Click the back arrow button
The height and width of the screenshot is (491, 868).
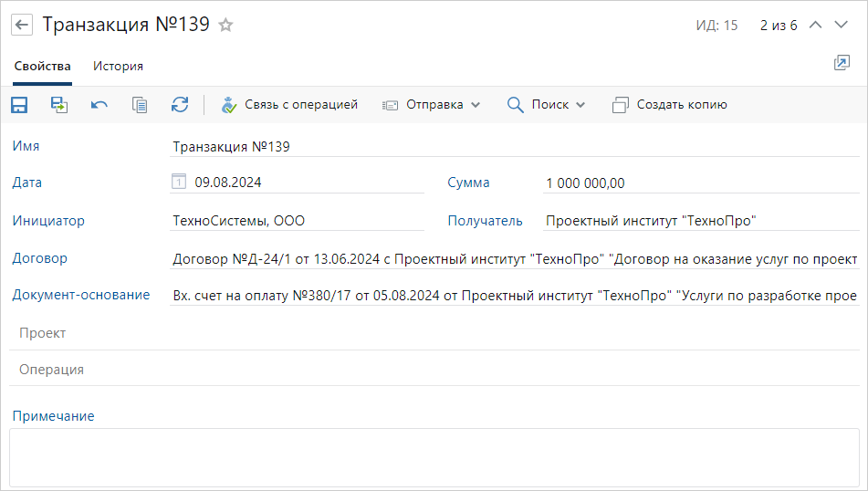22,26
